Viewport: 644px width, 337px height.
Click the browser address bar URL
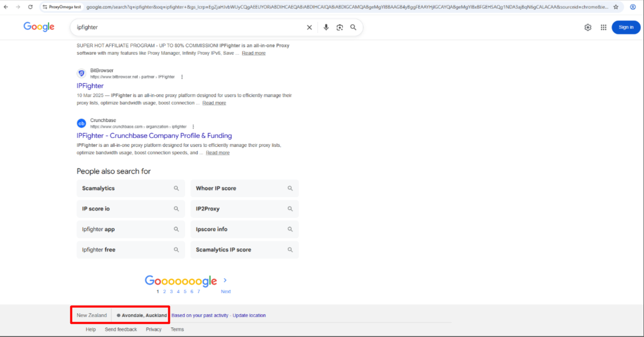347,7
